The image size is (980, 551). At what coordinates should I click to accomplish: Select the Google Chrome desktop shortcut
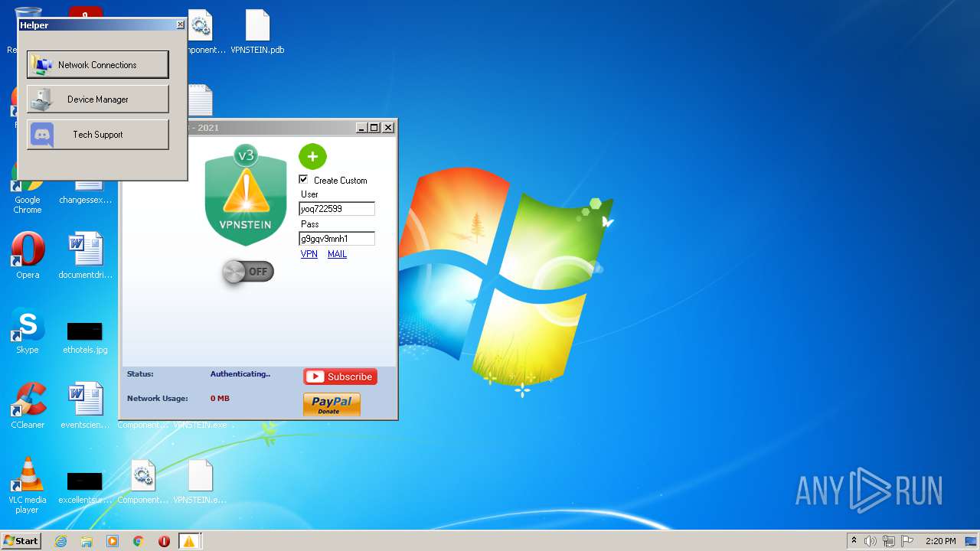(28, 189)
